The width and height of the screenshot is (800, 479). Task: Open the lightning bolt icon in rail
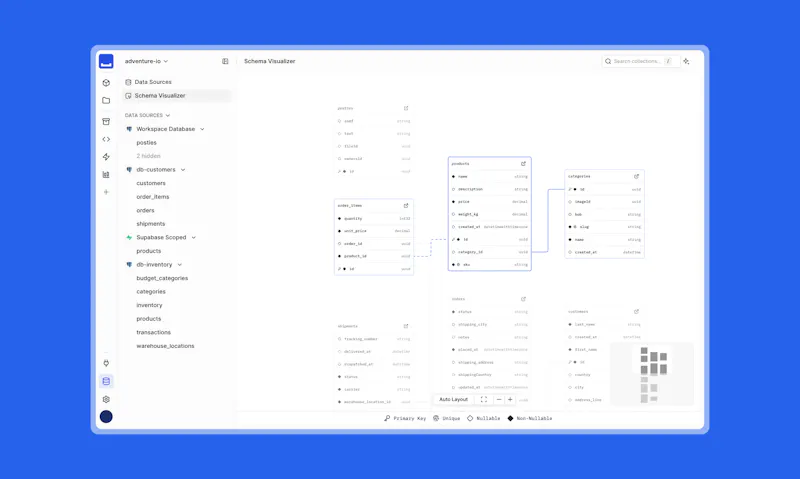point(106,157)
